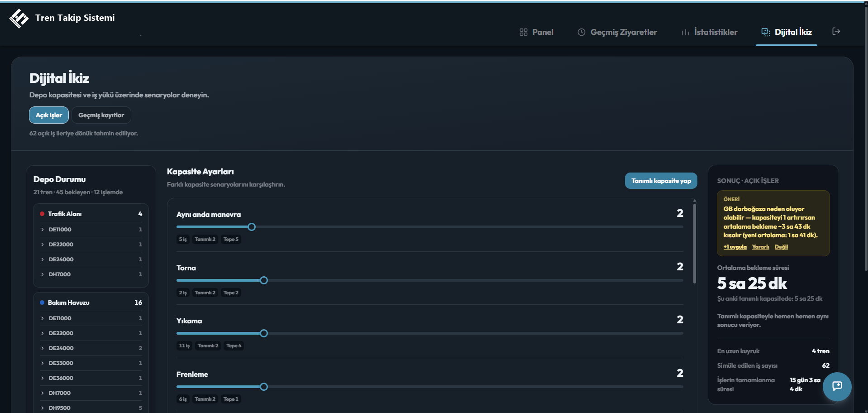Click the logout icon in top navigation
The image size is (868, 413).
(836, 31)
